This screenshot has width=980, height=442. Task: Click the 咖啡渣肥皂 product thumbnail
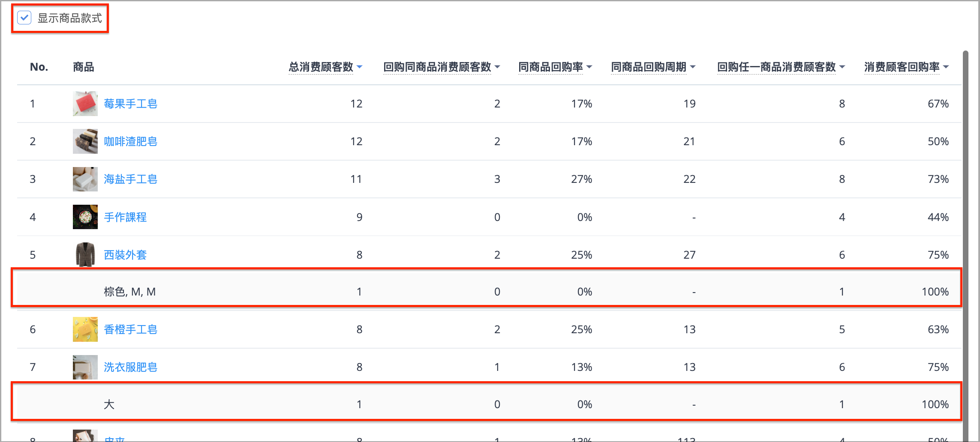[85, 141]
